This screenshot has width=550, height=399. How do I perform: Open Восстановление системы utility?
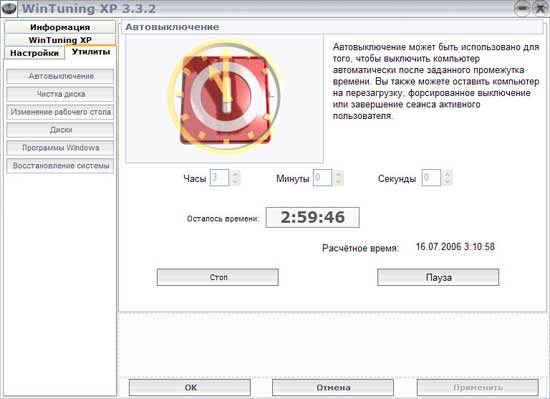tap(60, 165)
